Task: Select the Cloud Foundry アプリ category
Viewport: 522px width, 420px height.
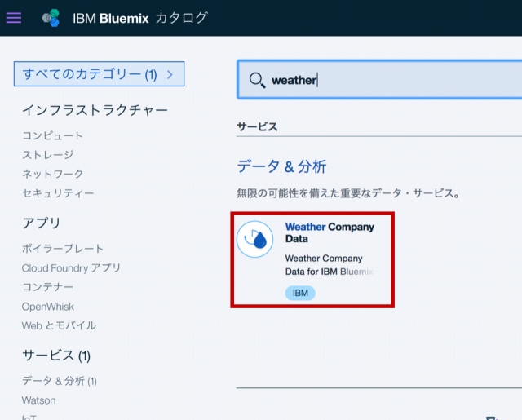Action: [x=71, y=268]
